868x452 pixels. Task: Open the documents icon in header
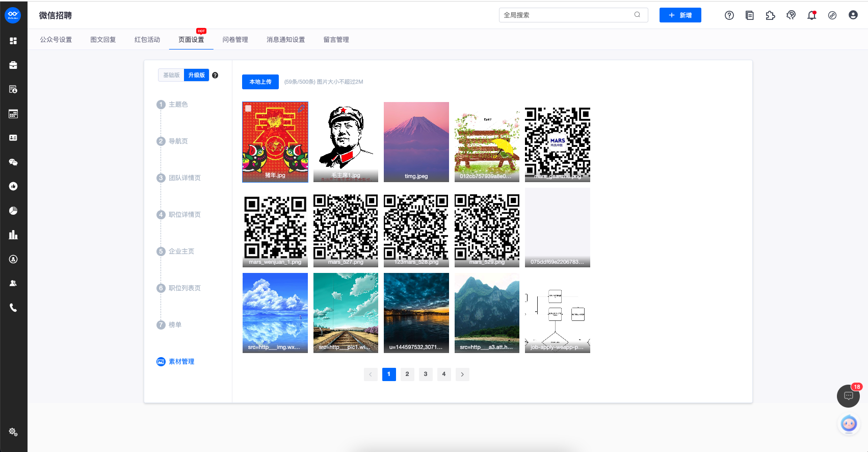click(x=750, y=15)
